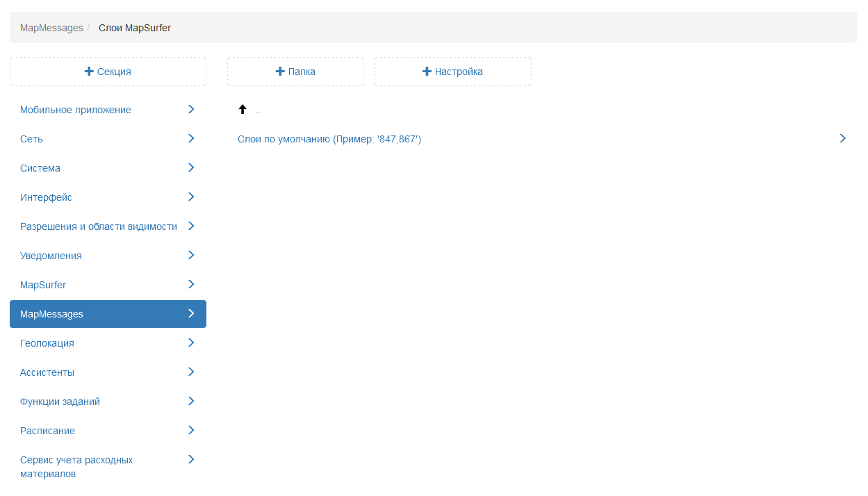This screenshot has width=868, height=496.
Task: Expand chevron next to Система
Action: click(x=191, y=167)
